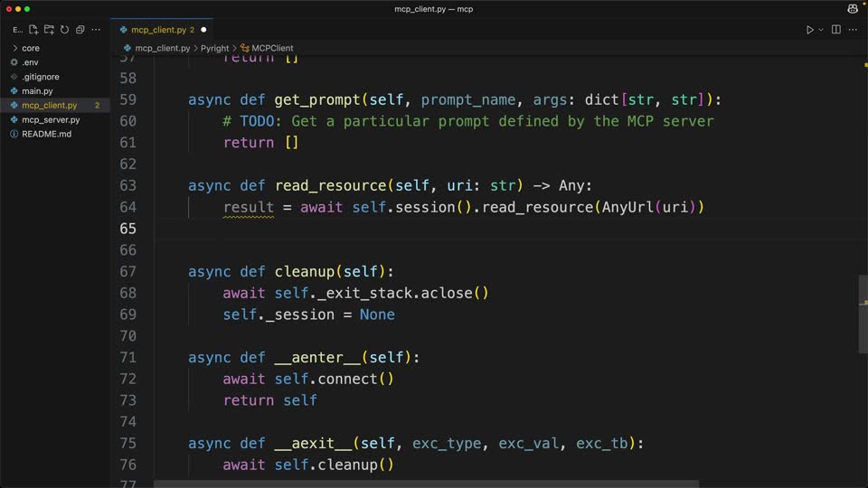Open run options dropdown arrow
Image resolution: width=868 pixels, height=488 pixels.
coord(821,30)
